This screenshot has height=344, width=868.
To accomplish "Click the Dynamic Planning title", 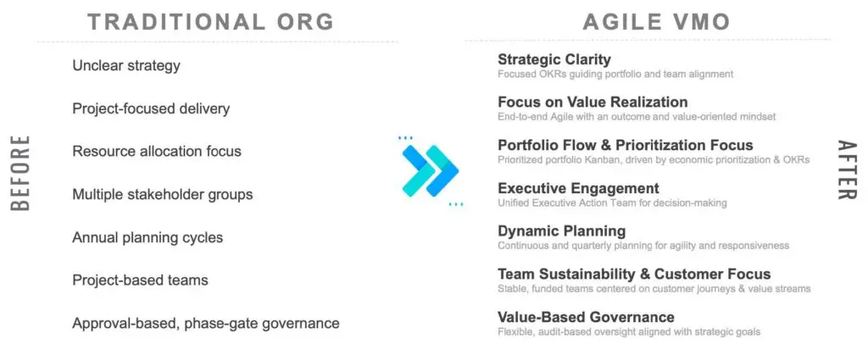I will (561, 230).
